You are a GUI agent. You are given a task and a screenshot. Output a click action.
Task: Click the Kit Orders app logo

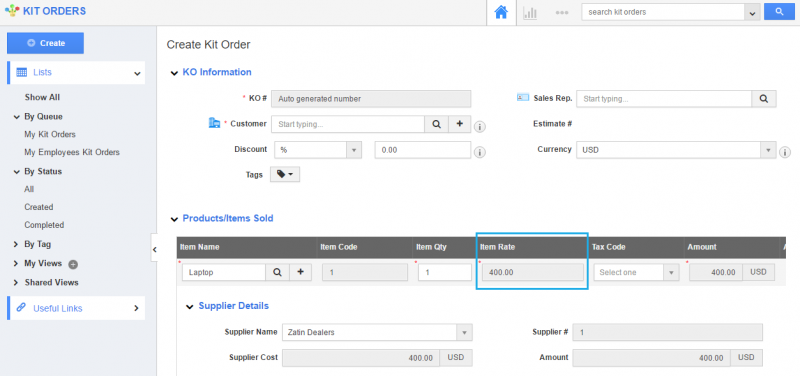(12, 11)
